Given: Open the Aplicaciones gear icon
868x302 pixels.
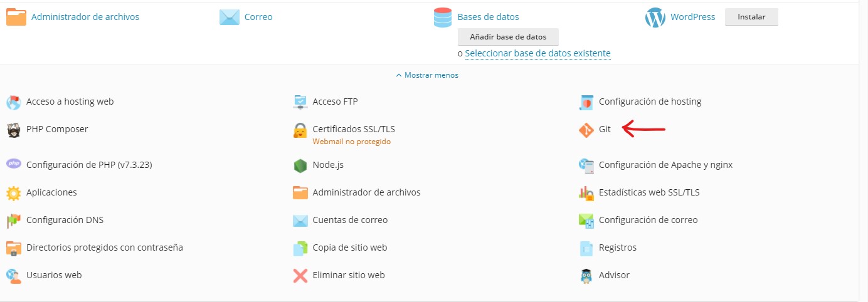Looking at the screenshot, I should tap(13, 193).
